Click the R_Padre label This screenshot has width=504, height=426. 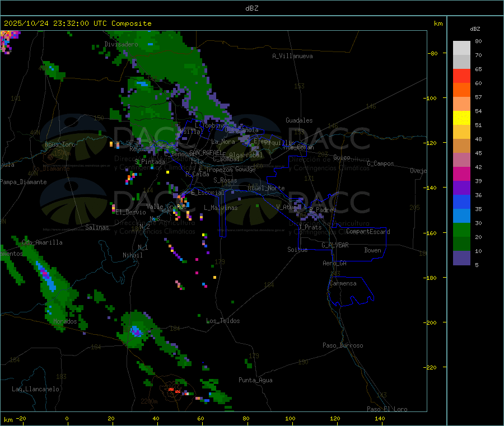[321, 210]
